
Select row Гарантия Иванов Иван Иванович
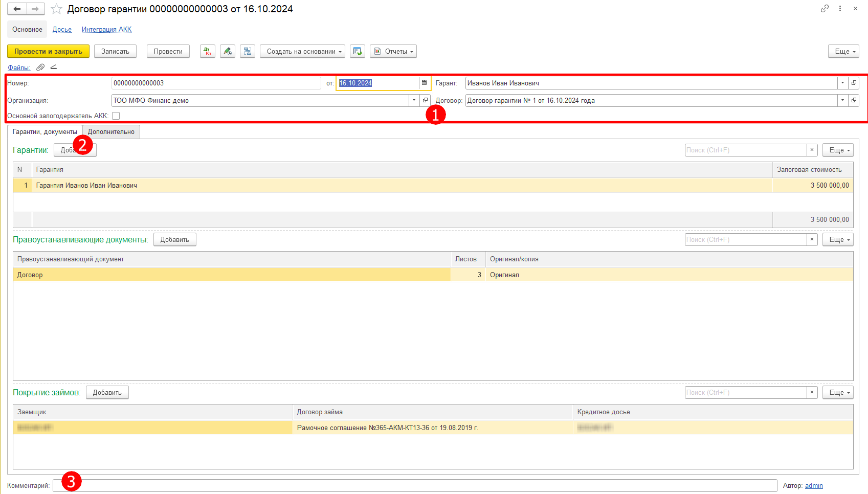coord(402,185)
